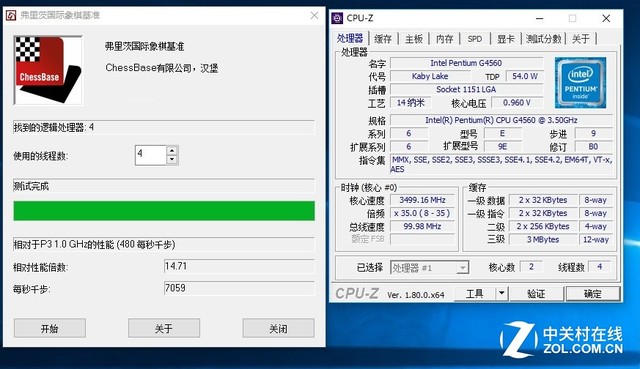
Task: Expand the 工具 button dropdown arrow
Action: (x=501, y=293)
